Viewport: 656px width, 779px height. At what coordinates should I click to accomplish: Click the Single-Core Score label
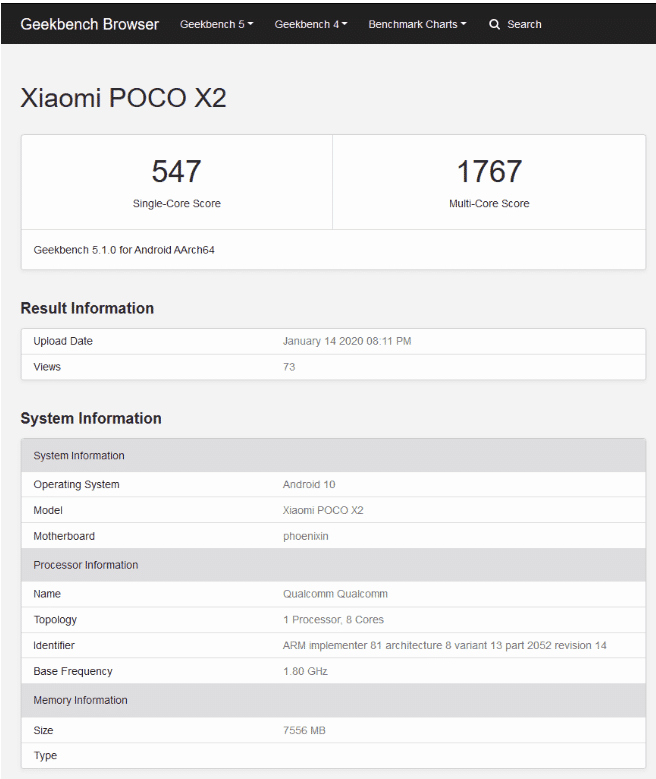click(x=176, y=203)
